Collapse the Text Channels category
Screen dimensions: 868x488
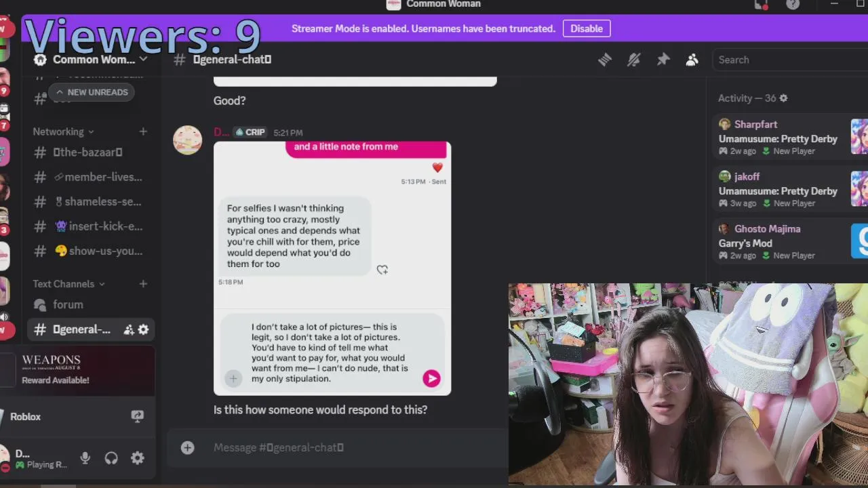pos(68,284)
